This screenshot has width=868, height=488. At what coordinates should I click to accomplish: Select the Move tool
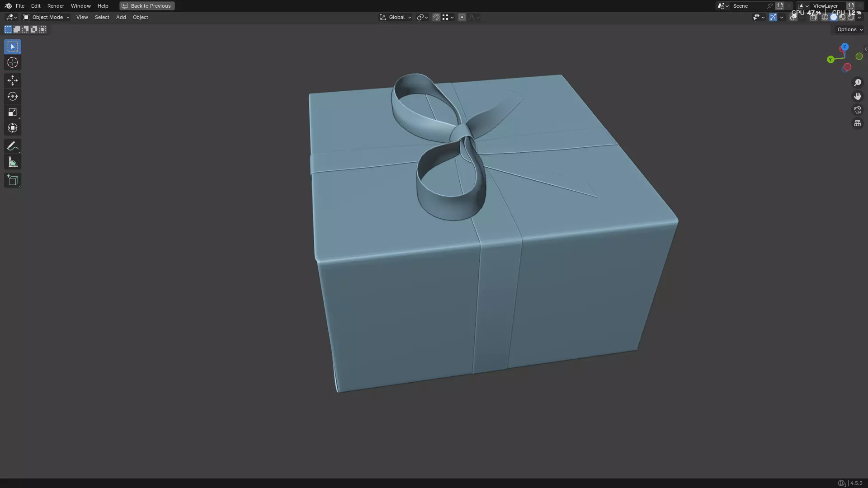click(12, 80)
